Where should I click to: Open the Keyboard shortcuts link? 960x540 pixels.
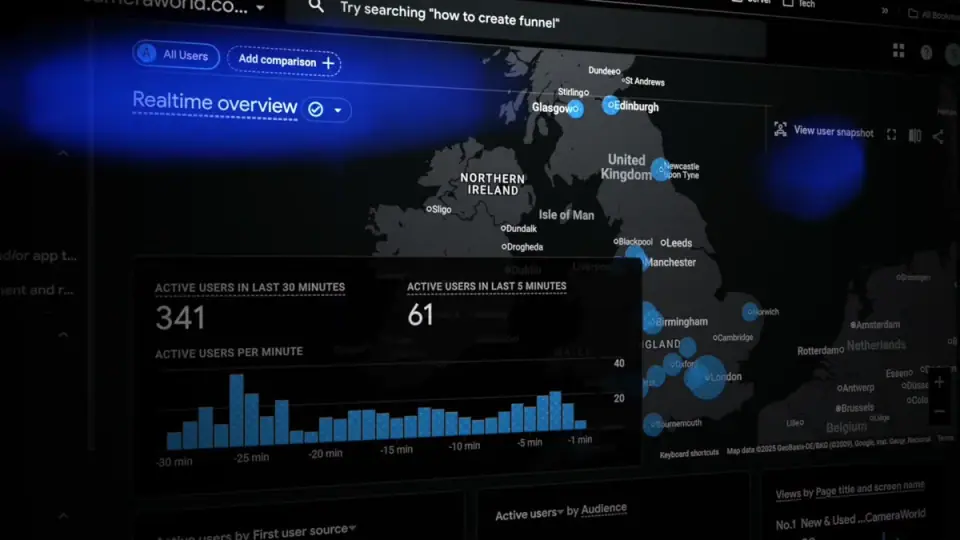click(689, 454)
